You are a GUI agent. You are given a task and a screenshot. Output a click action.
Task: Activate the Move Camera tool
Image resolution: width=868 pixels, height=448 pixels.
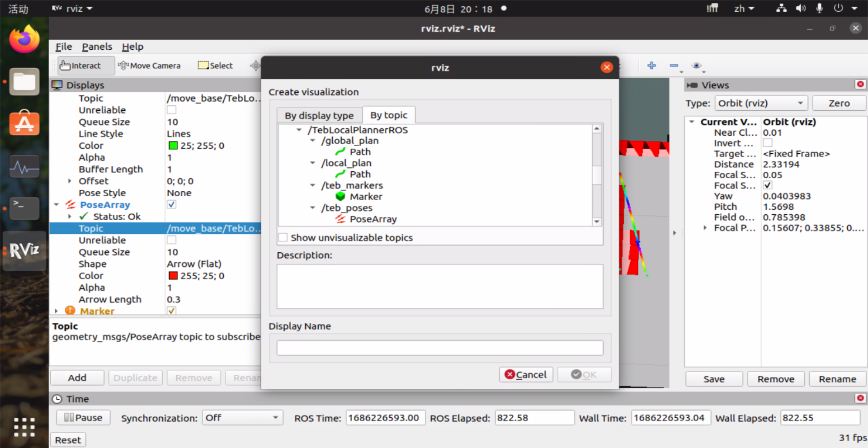tap(149, 66)
